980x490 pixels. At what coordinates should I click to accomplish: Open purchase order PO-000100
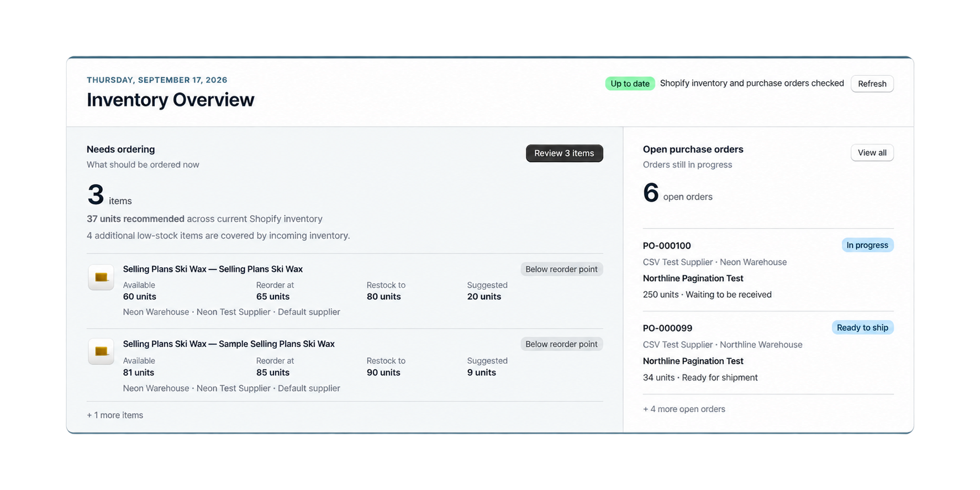point(667,245)
